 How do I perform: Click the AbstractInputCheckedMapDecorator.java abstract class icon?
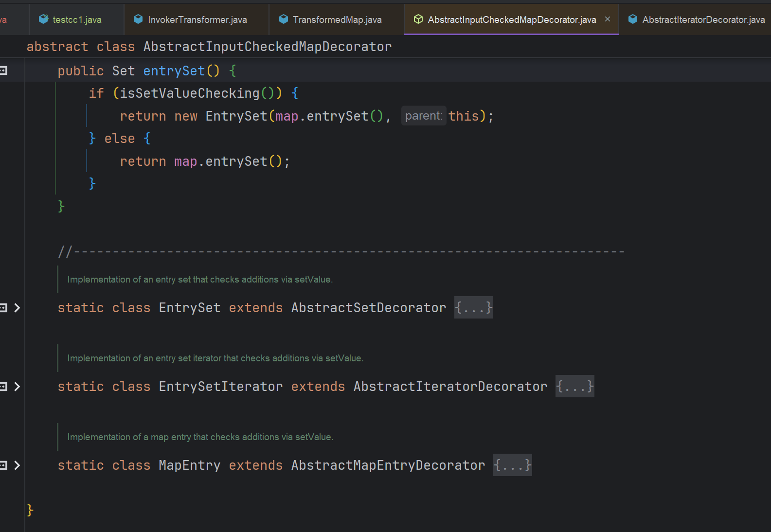pyautogui.click(x=418, y=19)
